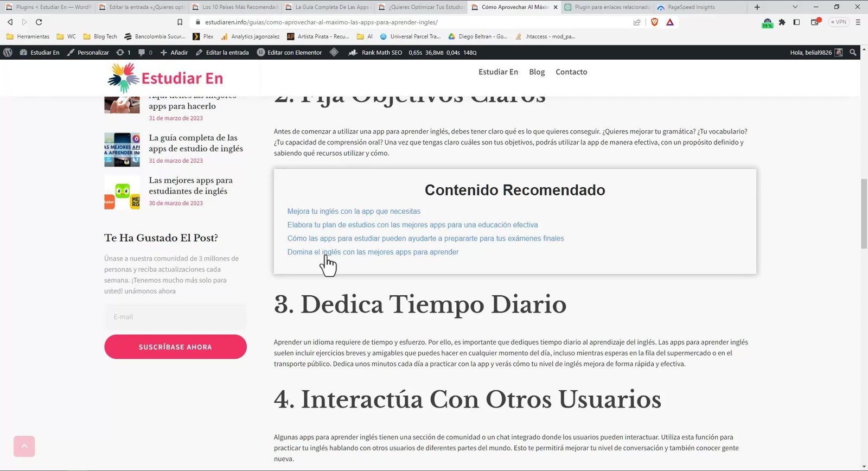Viewport: 868px width, 471px height.
Task: Open Universal Parcel Tra bookmark
Action: point(410,37)
